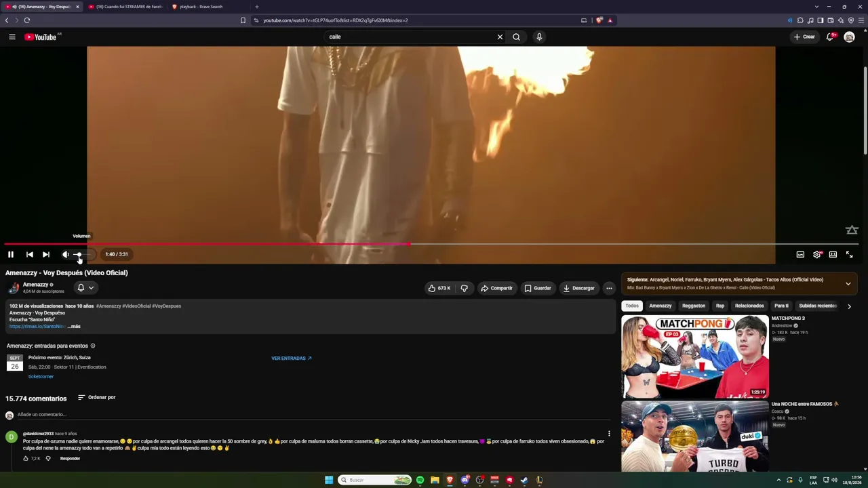Reply to davidcruz2933's comment with Responder
Viewport: 868px width, 488px height.
coord(70,459)
